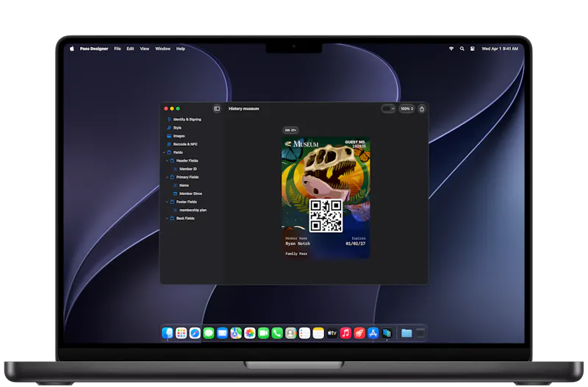
Task: Open the 100% zoom level selector
Action: pyautogui.click(x=406, y=109)
